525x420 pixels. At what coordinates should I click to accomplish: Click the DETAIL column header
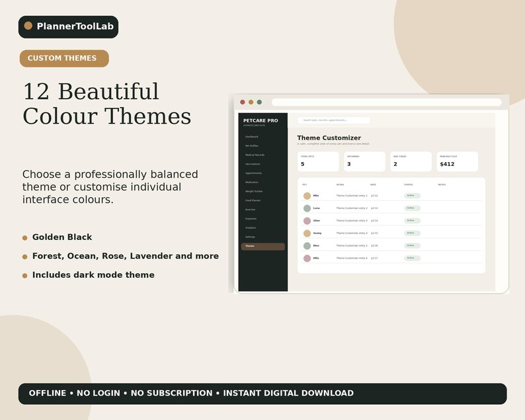tap(340, 185)
